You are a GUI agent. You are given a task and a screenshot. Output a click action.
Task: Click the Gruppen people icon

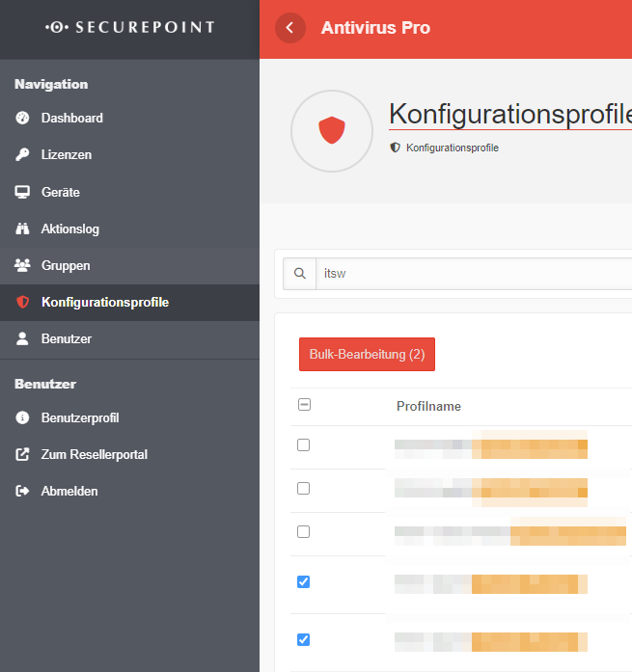[x=23, y=265]
